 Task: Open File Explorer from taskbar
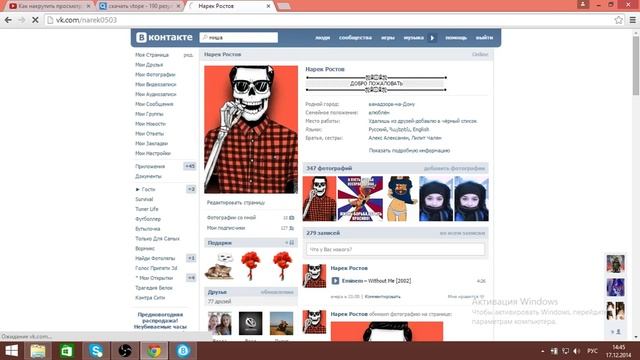(38, 351)
